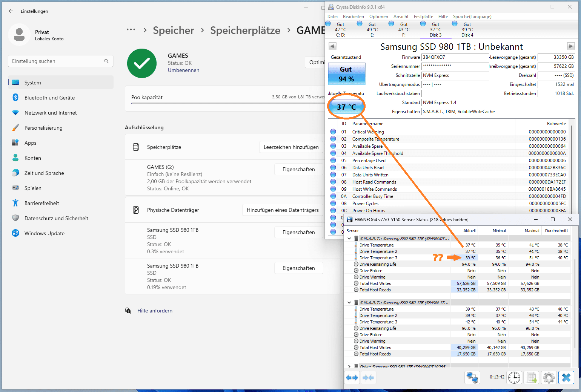
Task: Click the HWiNFO clock reset timer button
Action: pyautogui.click(x=514, y=377)
